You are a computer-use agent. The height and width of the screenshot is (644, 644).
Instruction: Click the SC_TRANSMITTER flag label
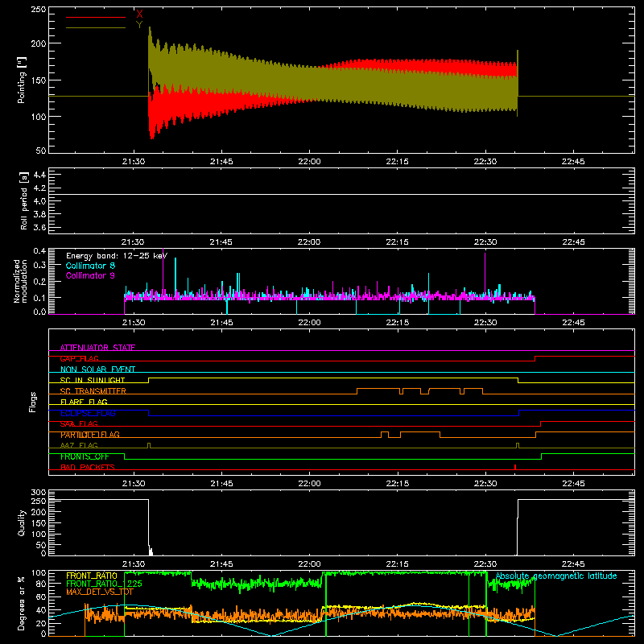coord(93,391)
